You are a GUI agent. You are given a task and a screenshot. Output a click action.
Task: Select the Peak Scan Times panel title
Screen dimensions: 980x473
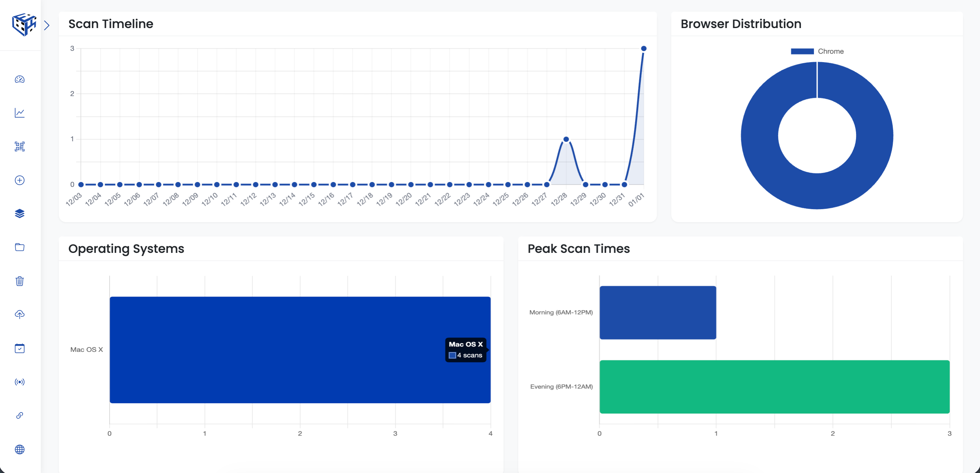pyautogui.click(x=578, y=249)
